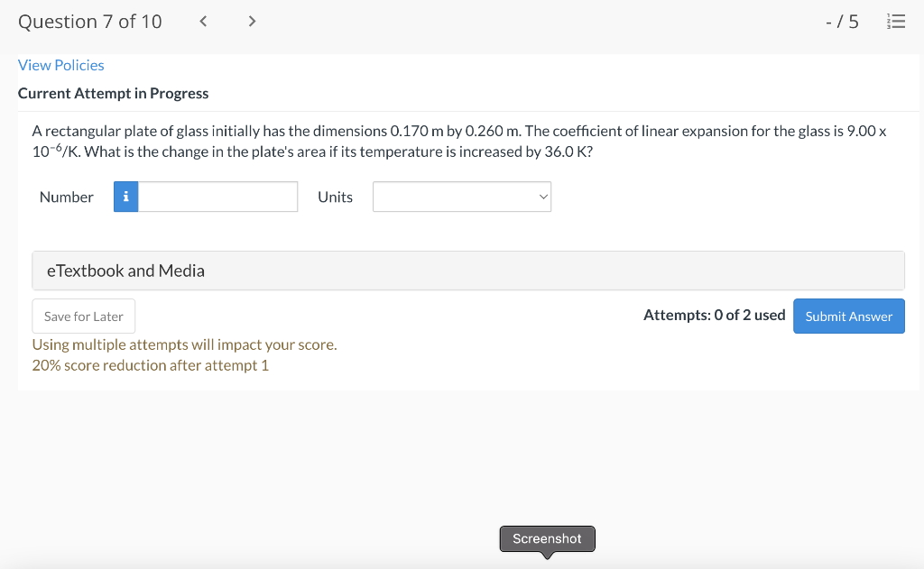This screenshot has width=924, height=569.
Task: Click the chevron inside the Units selector
Action: tap(542, 196)
